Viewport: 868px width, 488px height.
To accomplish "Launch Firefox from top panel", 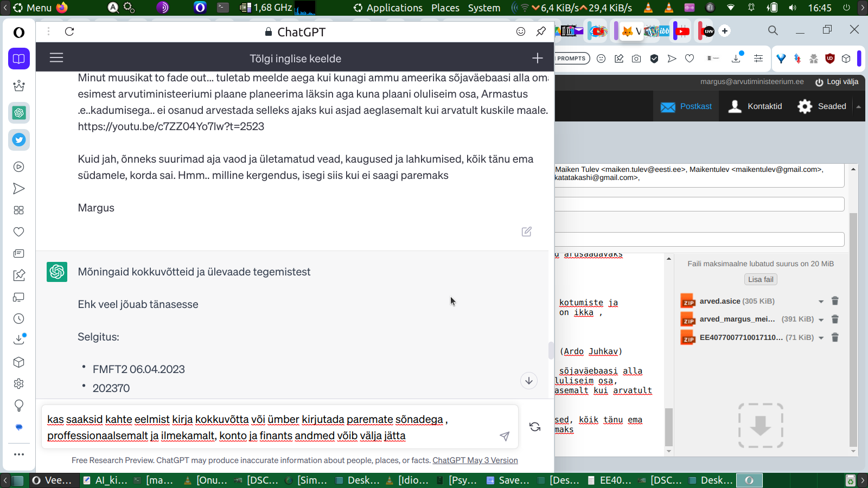I will click(x=62, y=8).
